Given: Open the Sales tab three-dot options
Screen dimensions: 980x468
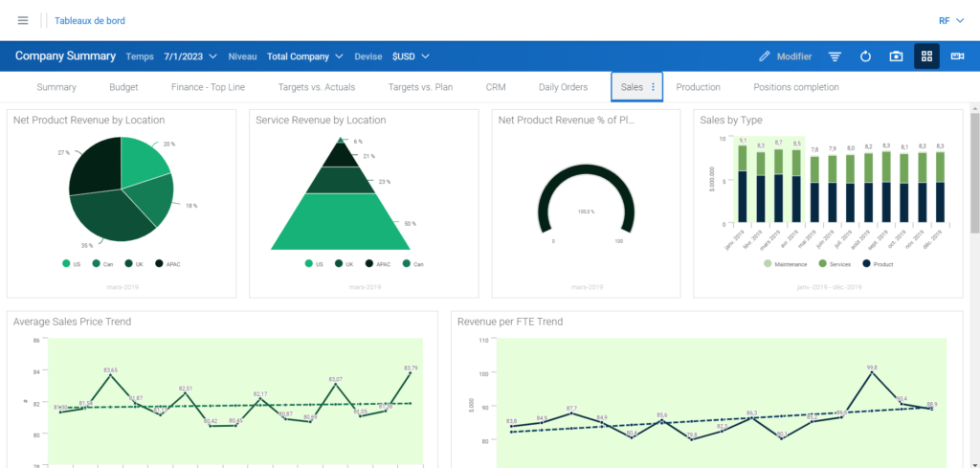Looking at the screenshot, I should (654, 87).
